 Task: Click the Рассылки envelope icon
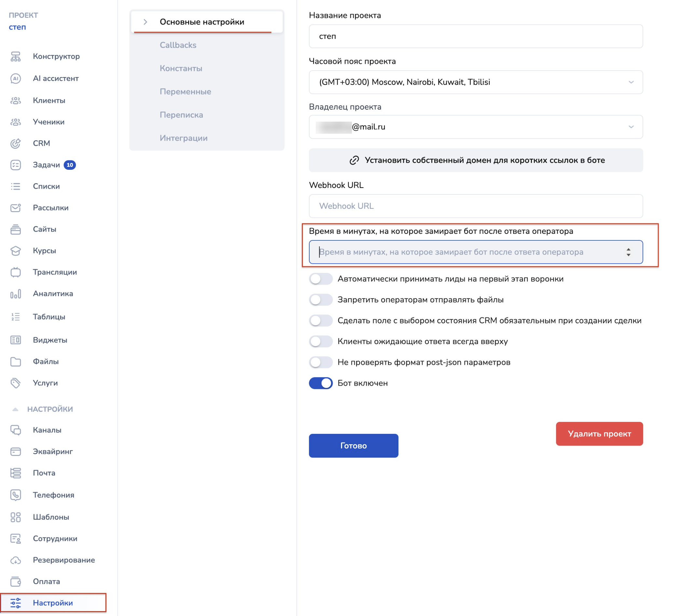tap(16, 208)
